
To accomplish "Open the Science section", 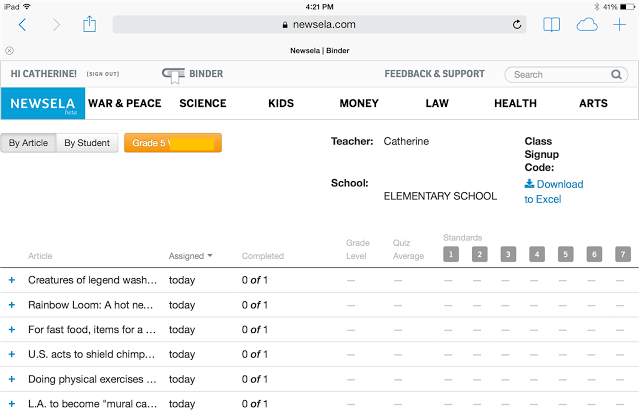I will (x=203, y=103).
